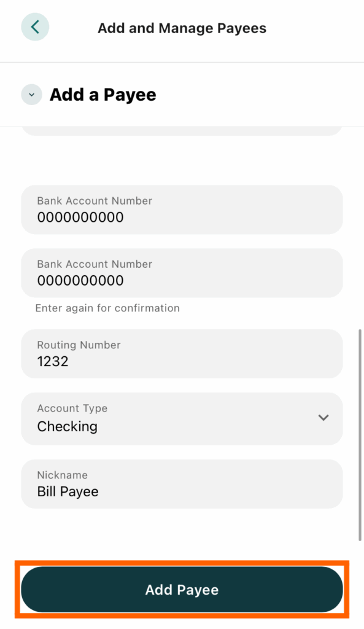Click the downward chevron in the Add a Payee circle
The width and height of the screenshot is (364, 629).
31,95
